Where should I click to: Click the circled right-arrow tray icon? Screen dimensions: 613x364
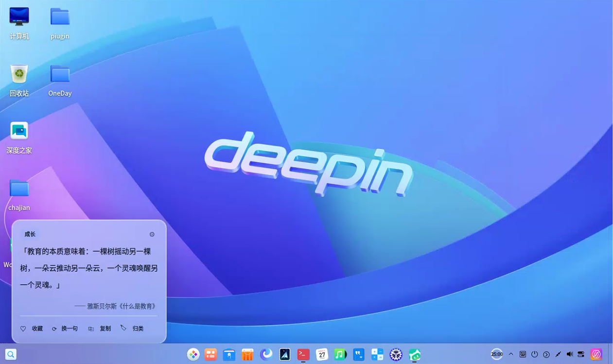coord(546,354)
